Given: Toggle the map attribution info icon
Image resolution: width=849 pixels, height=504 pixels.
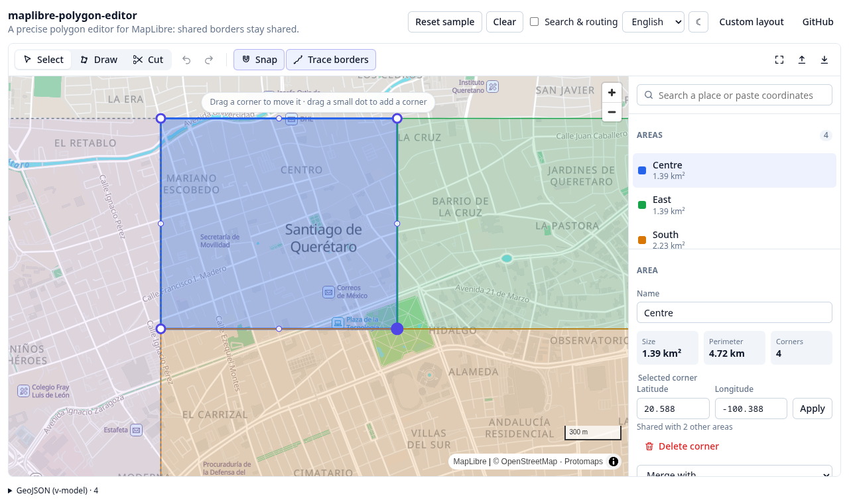Looking at the screenshot, I should [x=614, y=462].
